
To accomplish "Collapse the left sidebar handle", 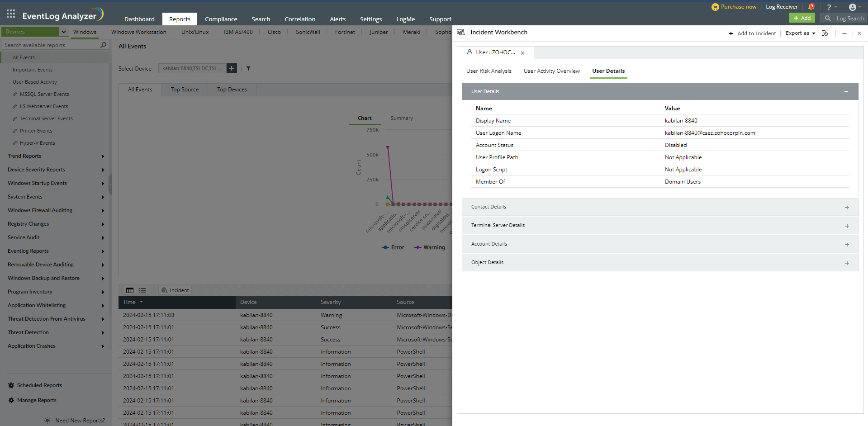I will click(x=110, y=185).
